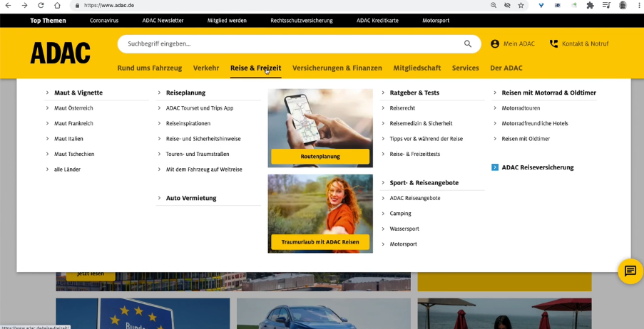The height and width of the screenshot is (329, 644).
Task: Open the browser extensions puzzle icon
Action: pos(590,5)
